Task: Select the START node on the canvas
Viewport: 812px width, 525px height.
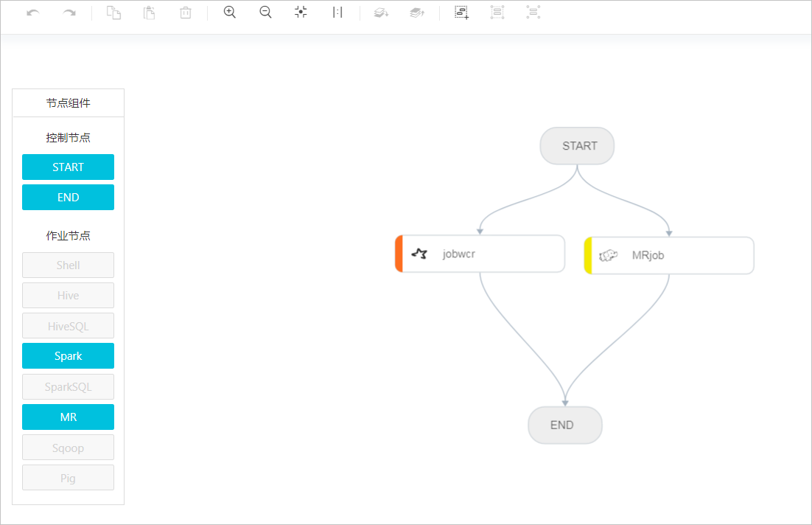Action: pos(578,146)
